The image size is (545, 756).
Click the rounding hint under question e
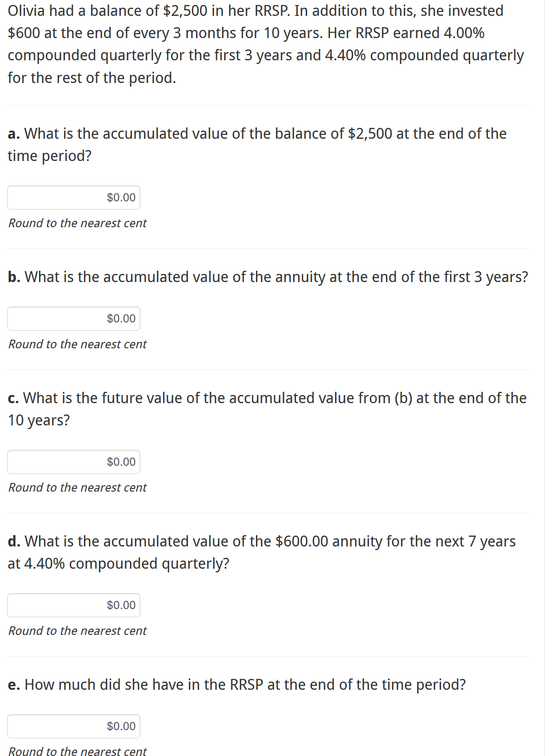[x=78, y=751]
